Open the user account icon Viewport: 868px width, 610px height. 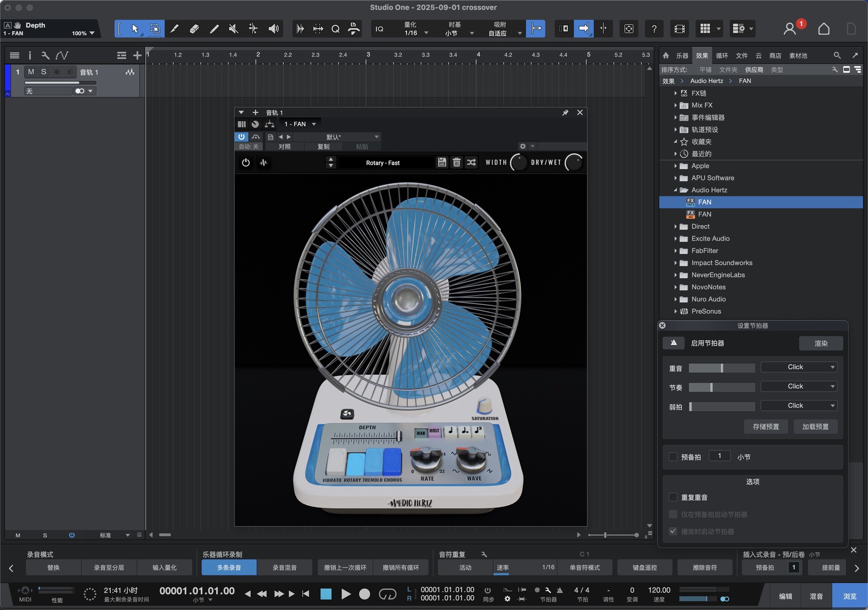(789, 28)
